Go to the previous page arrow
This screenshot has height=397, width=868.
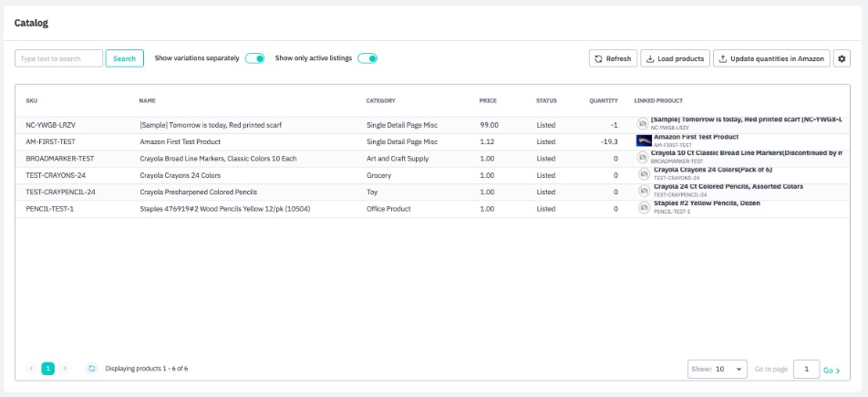tap(31, 369)
